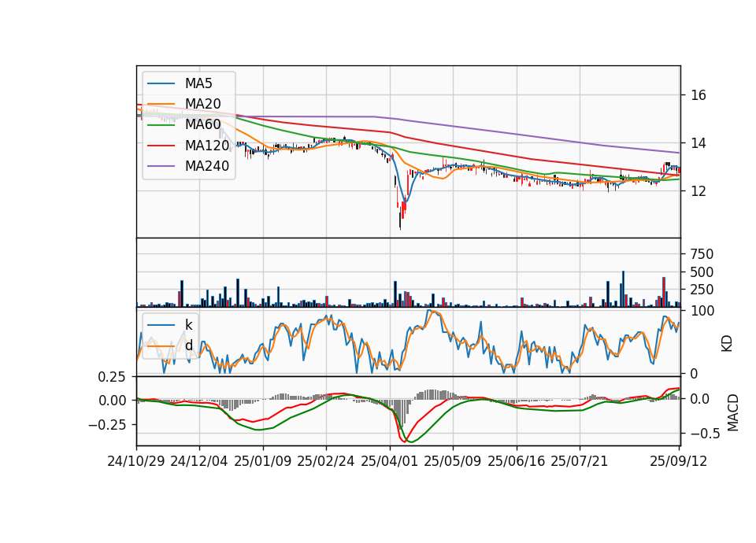This screenshot has width=756, height=543.
Task: Click the 25/04/01 date axis label
Action: tap(390, 461)
